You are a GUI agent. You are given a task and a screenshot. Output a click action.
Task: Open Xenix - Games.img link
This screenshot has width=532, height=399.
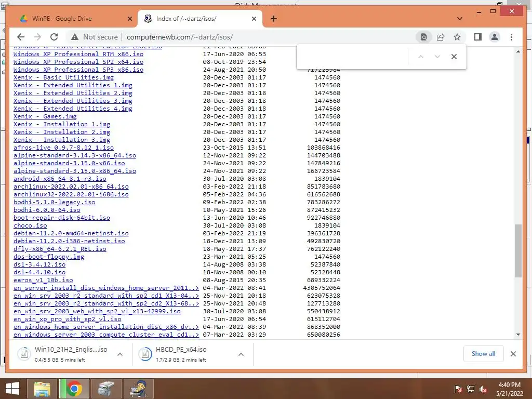(x=45, y=116)
